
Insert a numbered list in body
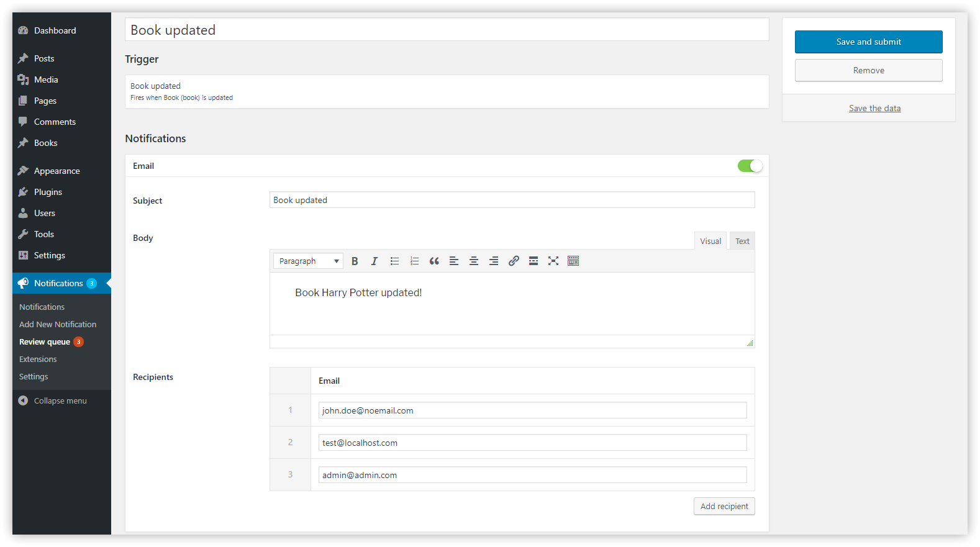414,261
